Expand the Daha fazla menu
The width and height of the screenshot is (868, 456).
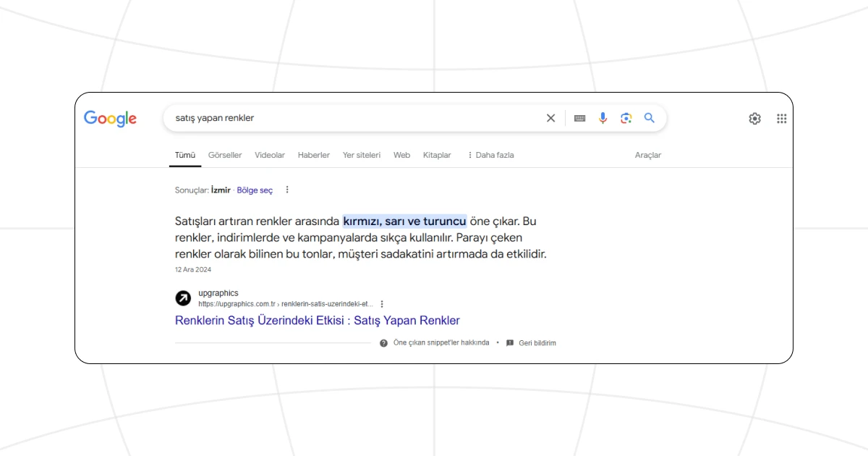coord(490,155)
